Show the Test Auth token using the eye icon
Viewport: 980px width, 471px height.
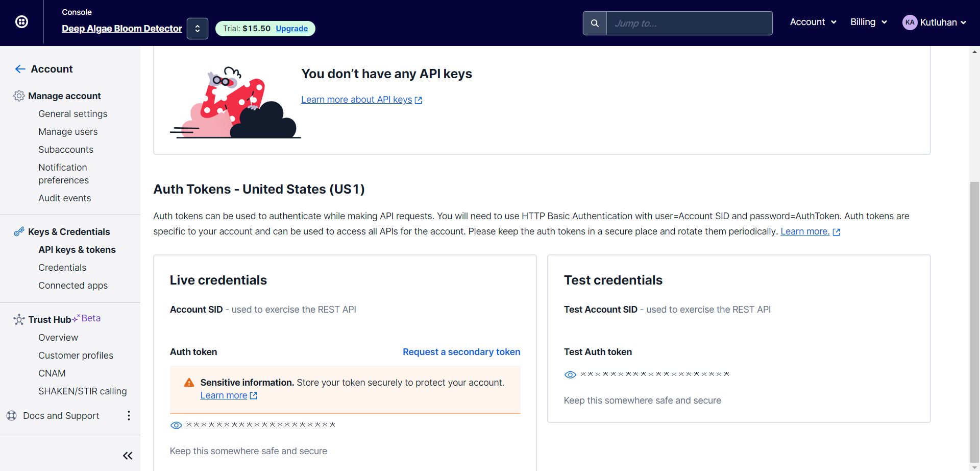(x=570, y=374)
